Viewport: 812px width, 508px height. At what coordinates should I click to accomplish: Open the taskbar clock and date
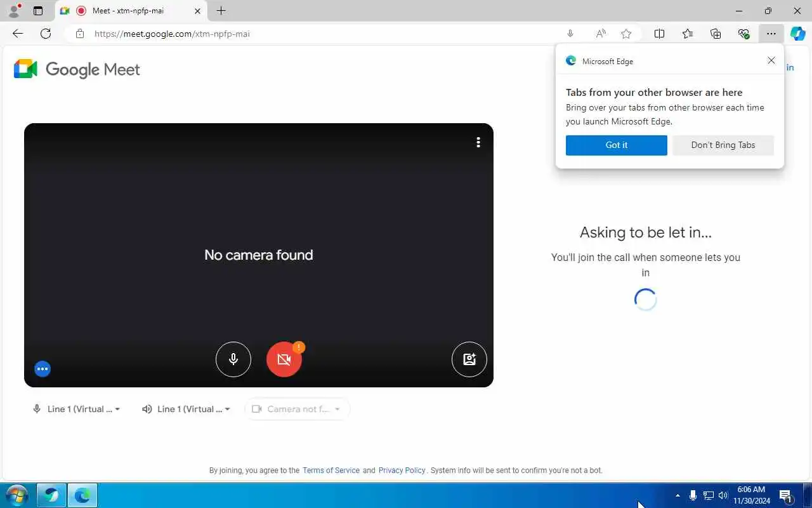click(x=752, y=495)
